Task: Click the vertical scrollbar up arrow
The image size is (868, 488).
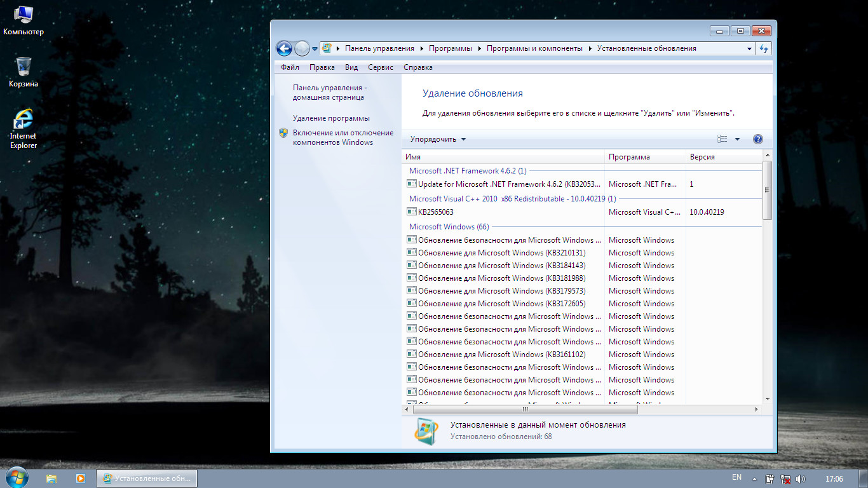Action: click(x=767, y=155)
